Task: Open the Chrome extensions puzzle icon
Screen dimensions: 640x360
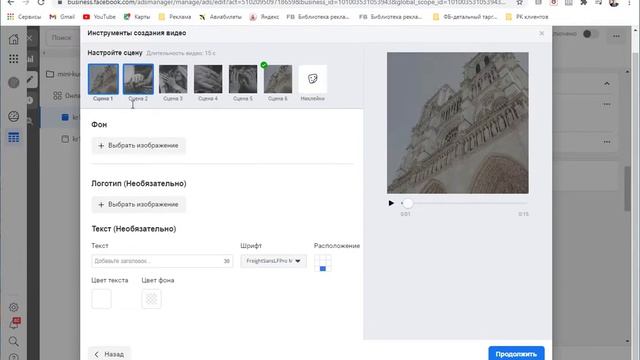Action: [x=584, y=2]
